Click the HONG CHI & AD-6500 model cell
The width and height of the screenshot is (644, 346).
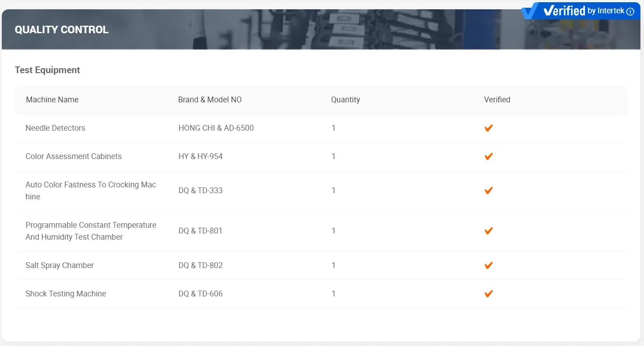[x=216, y=128]
